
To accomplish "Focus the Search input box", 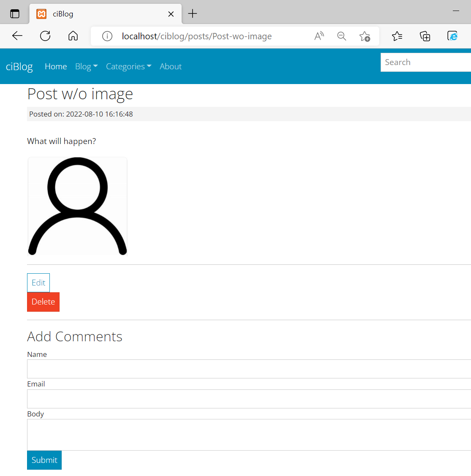I will click(x=425, y=62).
